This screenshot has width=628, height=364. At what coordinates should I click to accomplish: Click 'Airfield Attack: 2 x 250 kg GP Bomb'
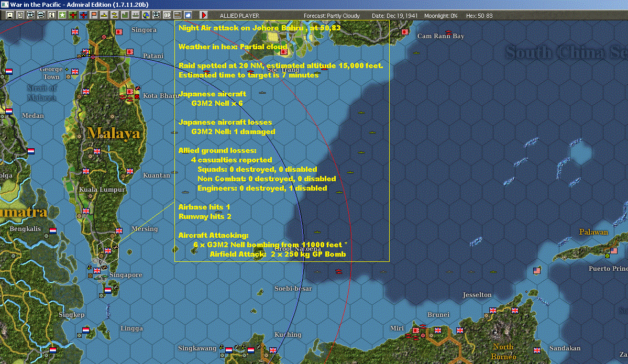(x=278, y=254)
